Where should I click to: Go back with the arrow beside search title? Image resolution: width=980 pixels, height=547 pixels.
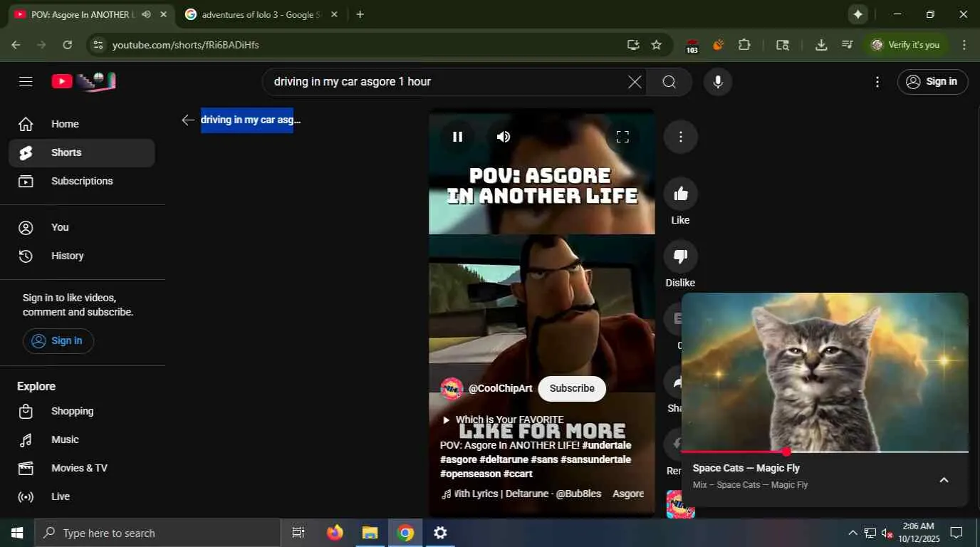click(188, 120)
